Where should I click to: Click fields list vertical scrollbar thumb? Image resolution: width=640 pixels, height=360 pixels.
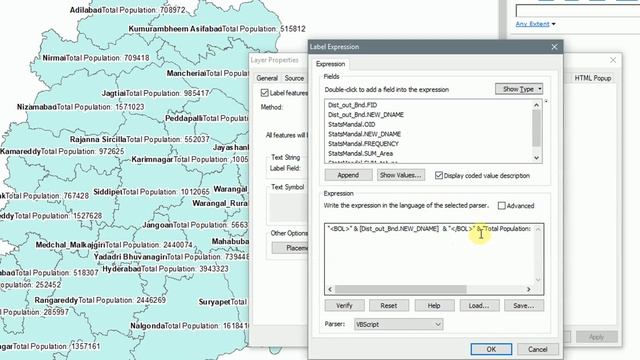(536, 128)
